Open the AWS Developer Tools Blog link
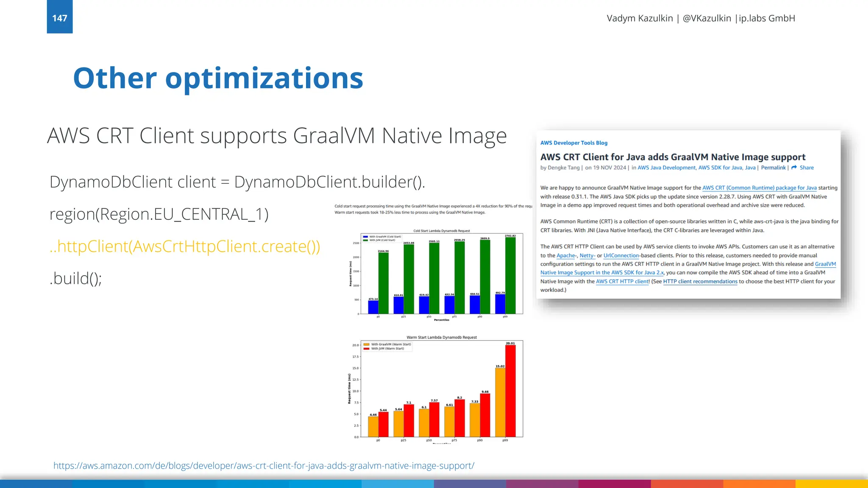This screenshot has width=868, height=488. click(573, 143)
